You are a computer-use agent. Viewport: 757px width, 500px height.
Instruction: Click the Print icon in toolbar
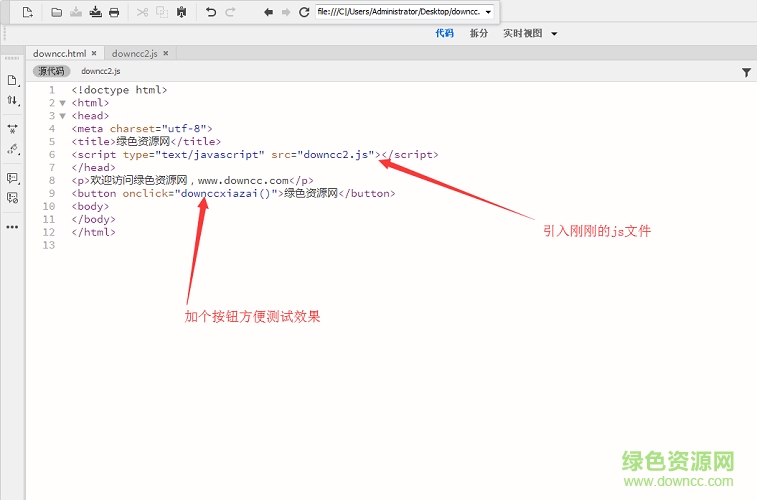tap(114, 12)
